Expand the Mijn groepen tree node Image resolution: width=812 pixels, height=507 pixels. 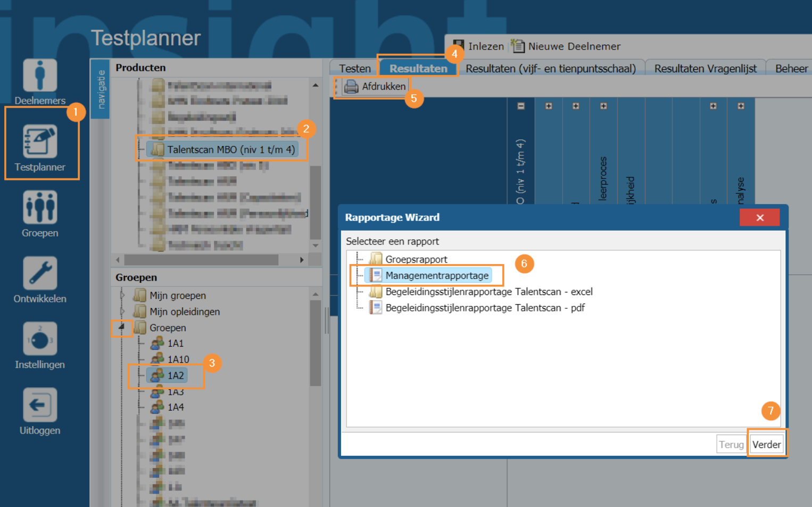(122, 295)
